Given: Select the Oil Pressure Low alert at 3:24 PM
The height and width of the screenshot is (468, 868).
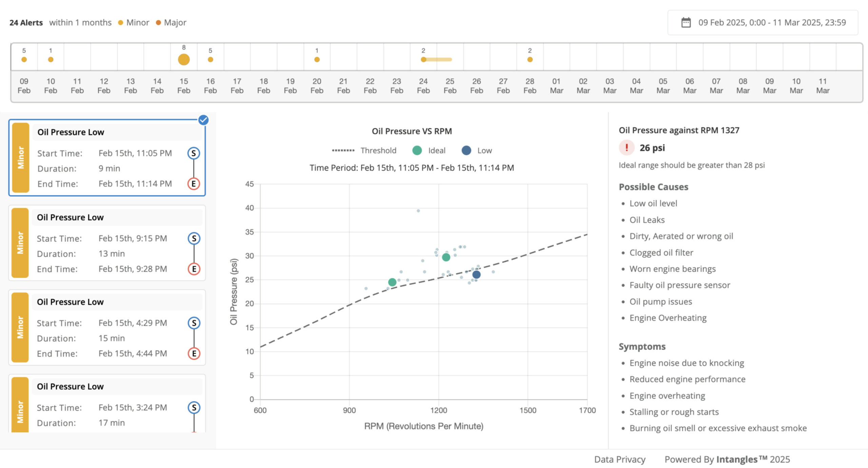Looking at the screenshot, I should (x=107, y=403).
